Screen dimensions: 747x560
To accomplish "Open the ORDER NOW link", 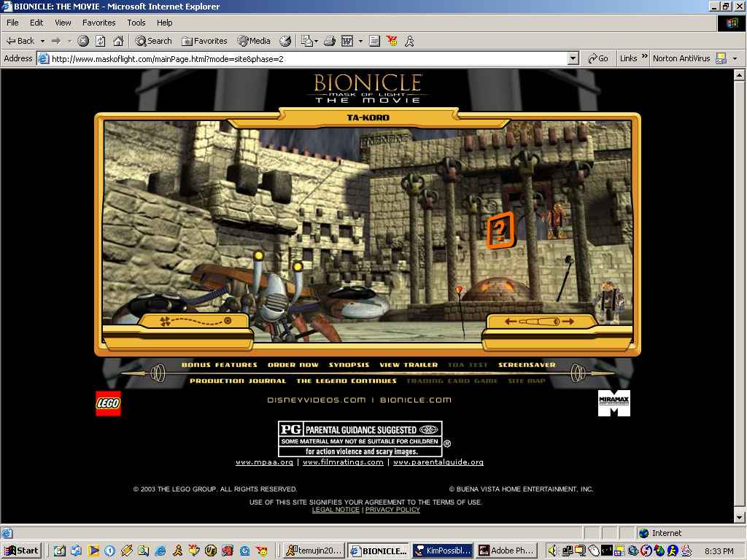I will tap(293, 365).
